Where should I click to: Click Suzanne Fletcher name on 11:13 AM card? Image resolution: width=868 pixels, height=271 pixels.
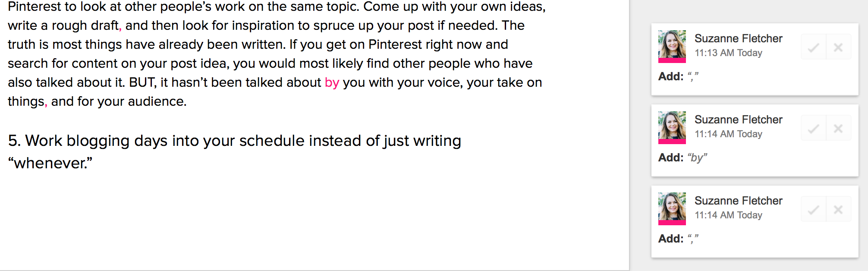click(x=738, y=38)
